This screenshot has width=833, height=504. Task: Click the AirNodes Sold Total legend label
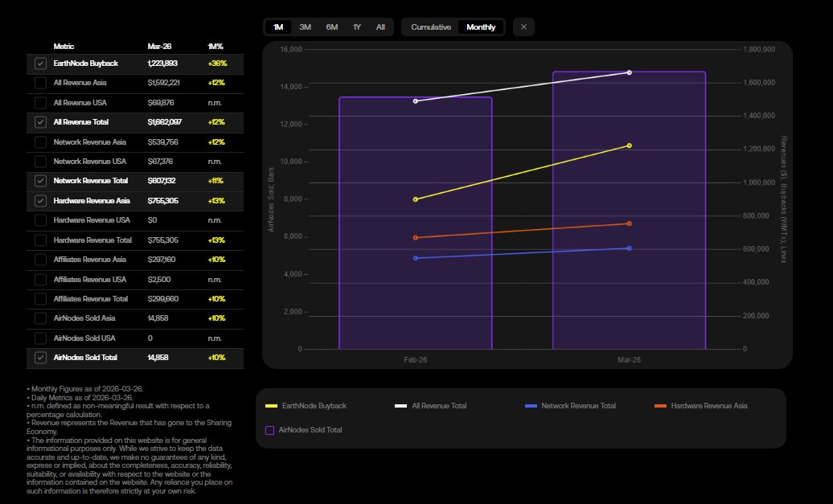coord(310,430)
